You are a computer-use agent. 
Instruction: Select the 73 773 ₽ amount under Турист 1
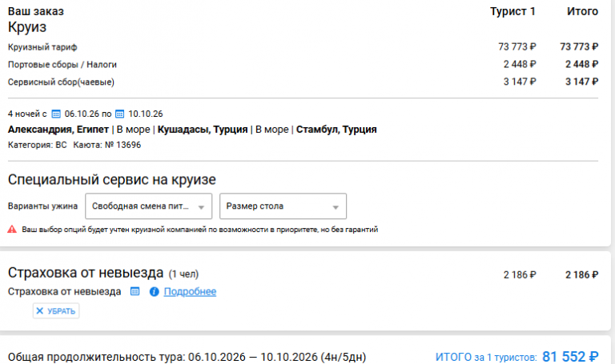pos(517,46)
